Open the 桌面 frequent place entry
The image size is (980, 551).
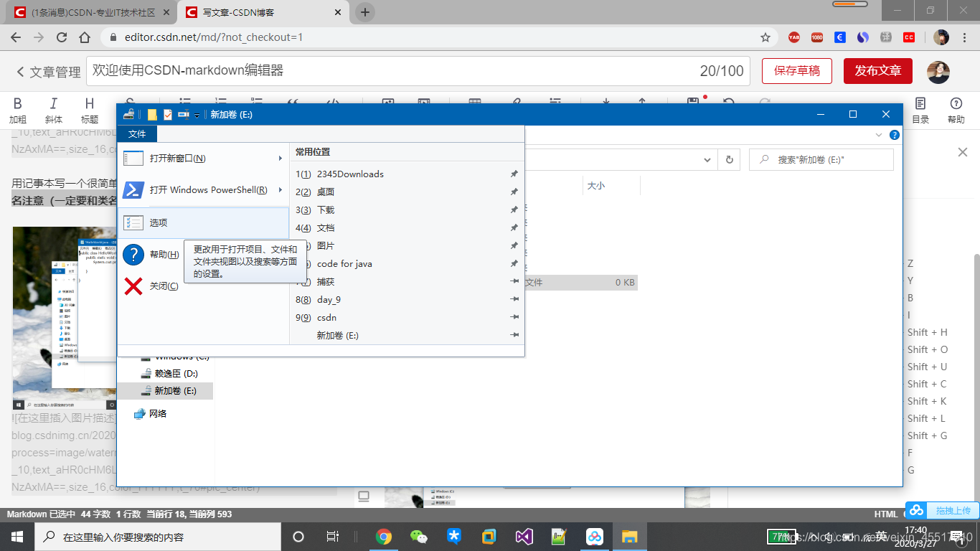pyautogui.click(x=405, y=192)
